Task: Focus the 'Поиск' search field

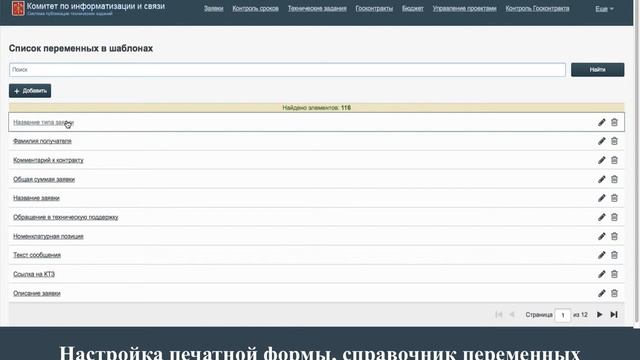Action: [287, 70]
